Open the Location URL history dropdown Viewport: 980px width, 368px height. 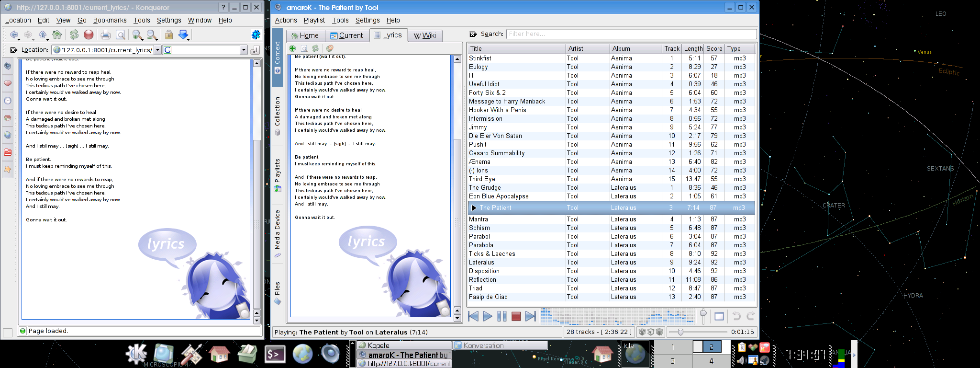point(157,50)
